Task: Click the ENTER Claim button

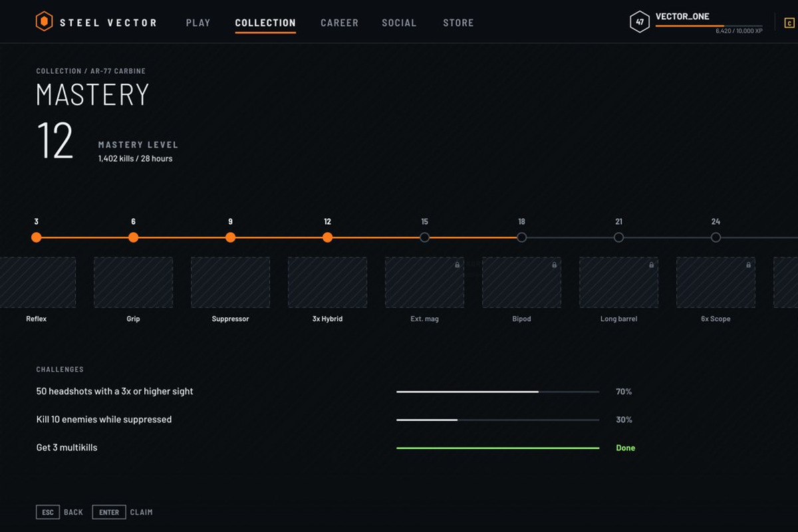Action: pyautogui.click(x=122, y=512)
